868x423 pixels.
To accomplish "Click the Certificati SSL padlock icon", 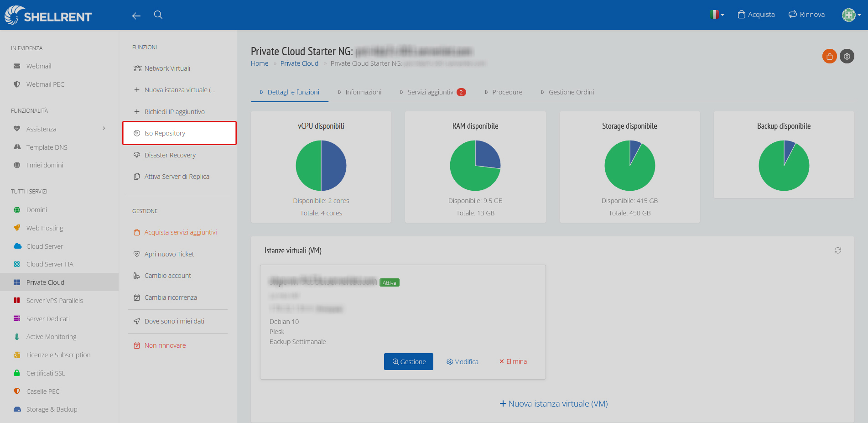I will pyautogui.click(x=17, y=373).
